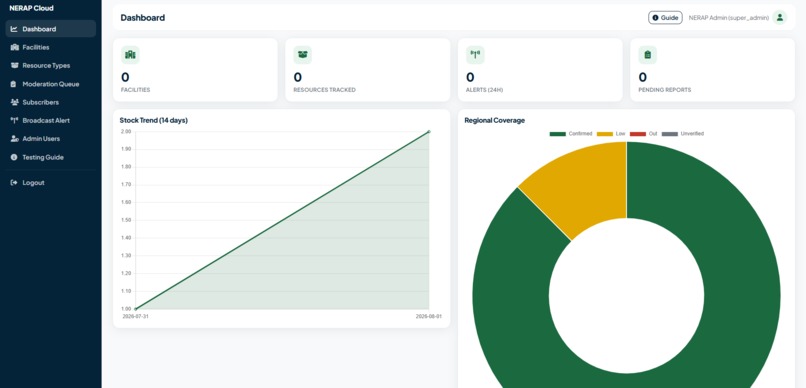Navigate to Admin Users
This screenshot has height=388, width=806.
pyautogui.click(x=50, y=139)
